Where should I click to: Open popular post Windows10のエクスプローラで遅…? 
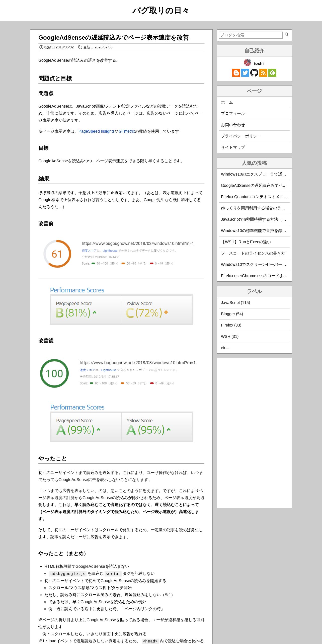pos(254,174)
